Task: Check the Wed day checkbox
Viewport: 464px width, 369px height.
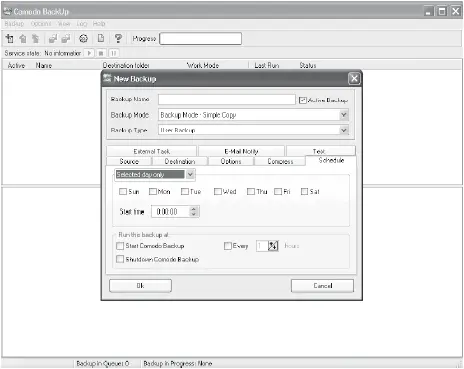Action: pyautogui.click(x=218, y=191)
